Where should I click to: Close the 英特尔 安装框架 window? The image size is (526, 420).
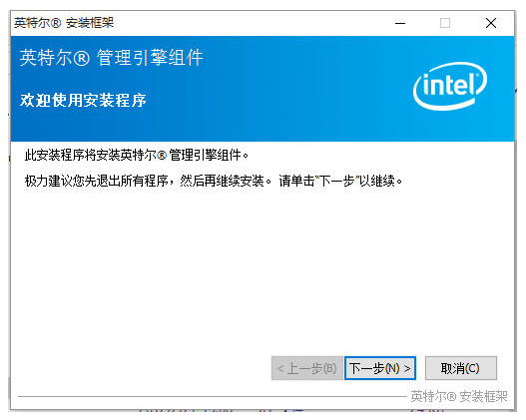491,23
